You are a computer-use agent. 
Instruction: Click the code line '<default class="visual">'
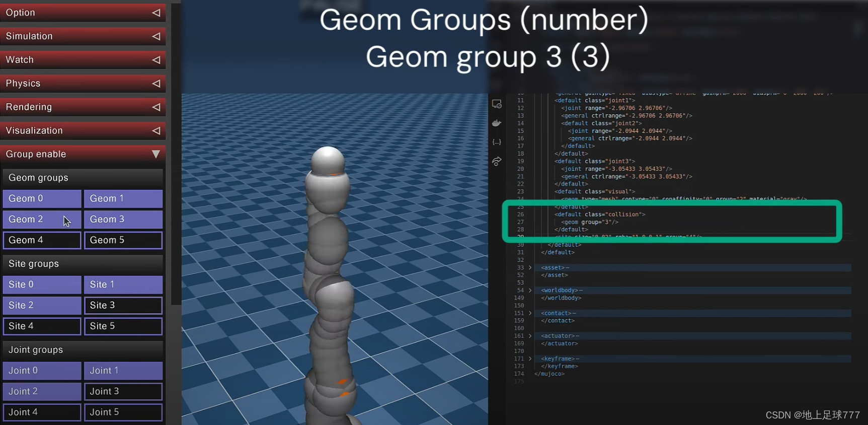click(595, 191)
